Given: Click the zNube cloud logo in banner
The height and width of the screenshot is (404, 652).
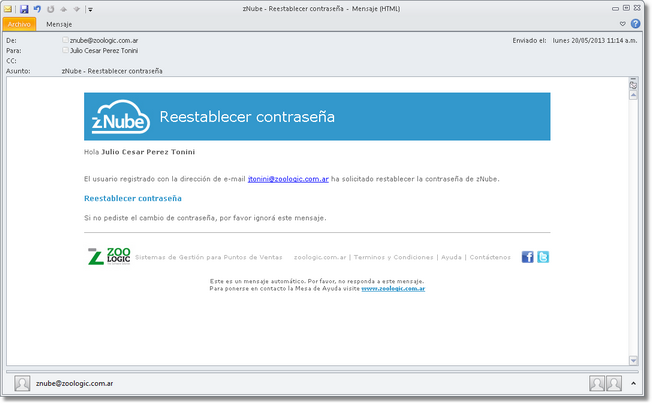Looking at the screenshot, I should (x=121, y=116).
